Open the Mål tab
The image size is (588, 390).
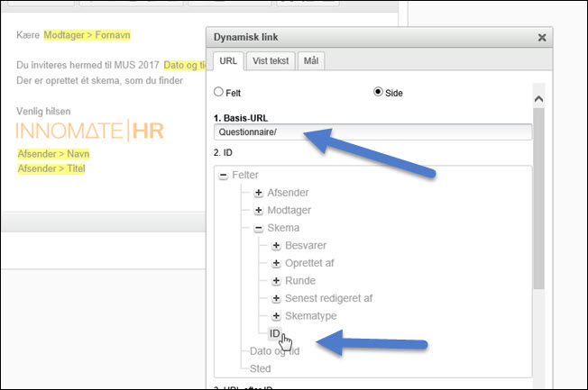(310, 61)
